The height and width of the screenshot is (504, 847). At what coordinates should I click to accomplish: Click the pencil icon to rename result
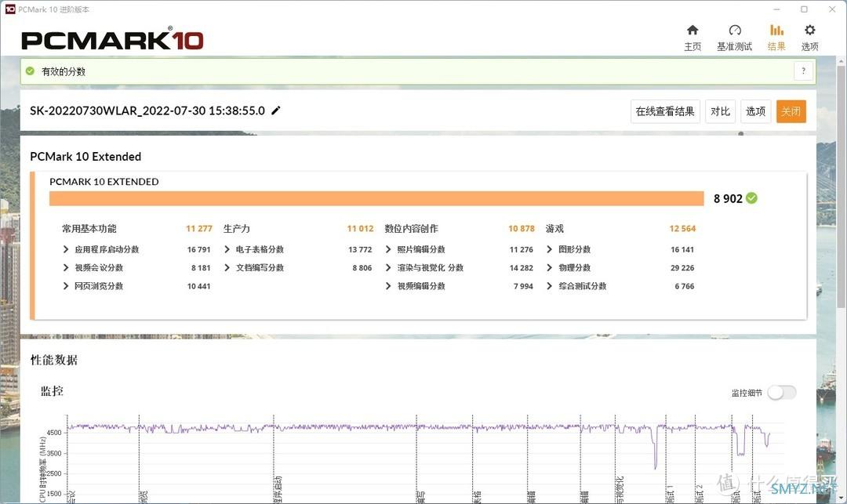[x=275, y=111]
